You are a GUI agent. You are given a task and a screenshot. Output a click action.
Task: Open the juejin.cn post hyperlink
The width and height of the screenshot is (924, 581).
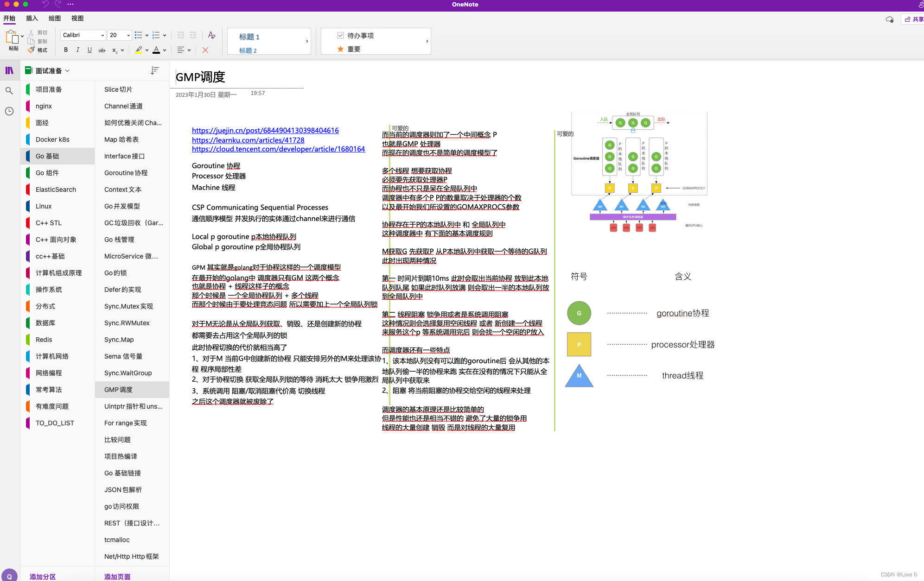pos(265,131)
